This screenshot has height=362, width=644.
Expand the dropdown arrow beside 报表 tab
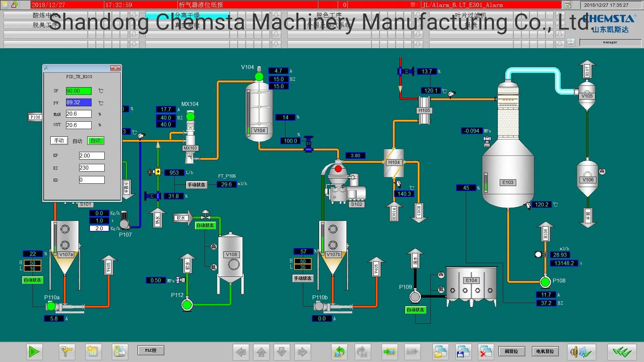pyautogui.click(x=560, y=25)
